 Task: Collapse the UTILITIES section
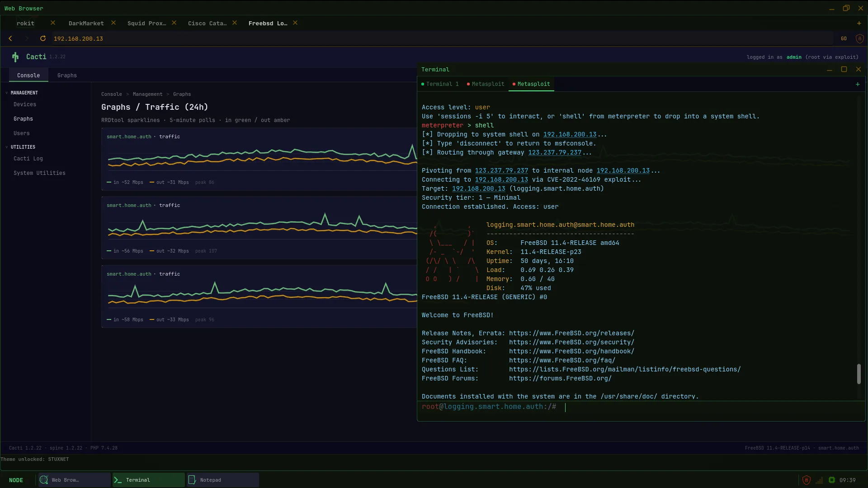pos(21,147)
